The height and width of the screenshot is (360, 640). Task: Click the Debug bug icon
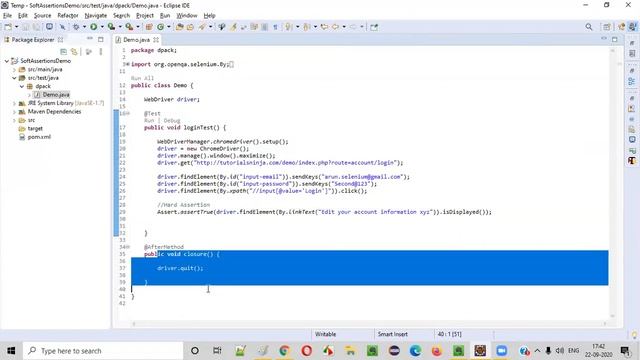(76, 27)
